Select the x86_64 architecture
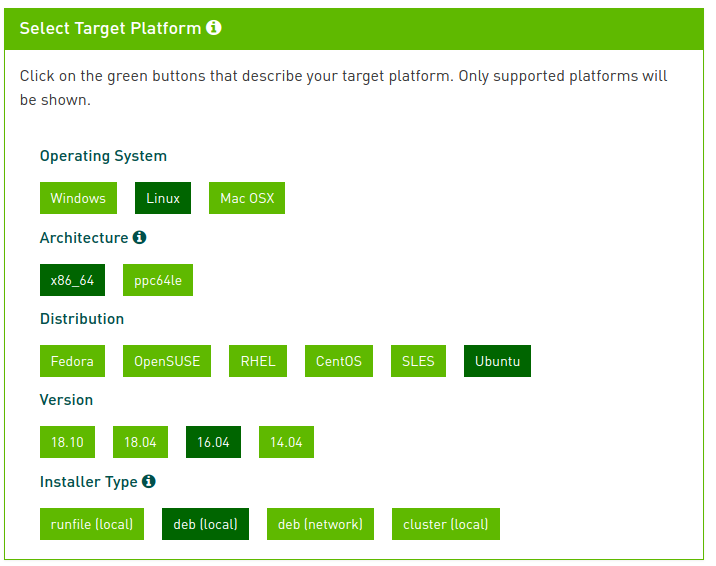Viewport: 716px width, 566px height. click(72, 280)
